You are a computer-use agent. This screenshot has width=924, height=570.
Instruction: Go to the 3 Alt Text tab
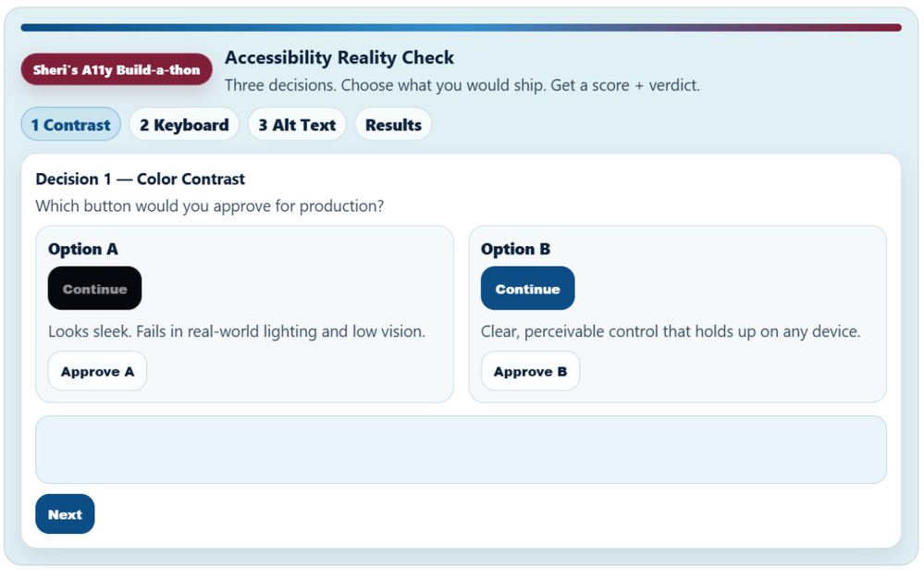pyautogui.click(x=297, y=125)
